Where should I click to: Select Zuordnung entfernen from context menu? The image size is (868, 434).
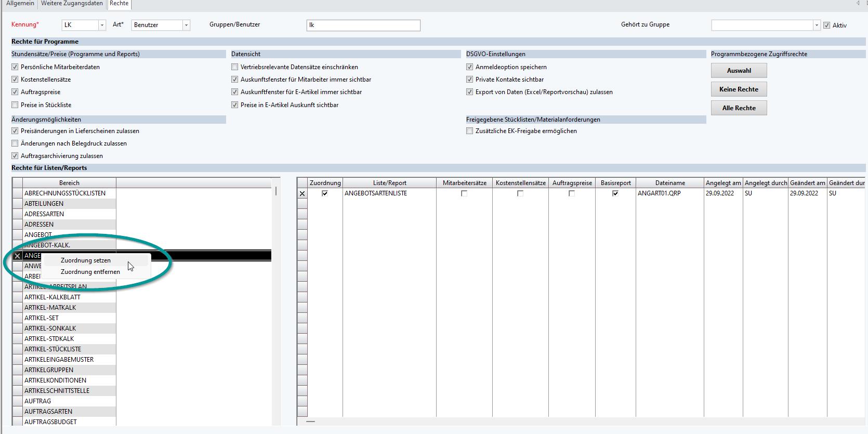pos(90,272)
